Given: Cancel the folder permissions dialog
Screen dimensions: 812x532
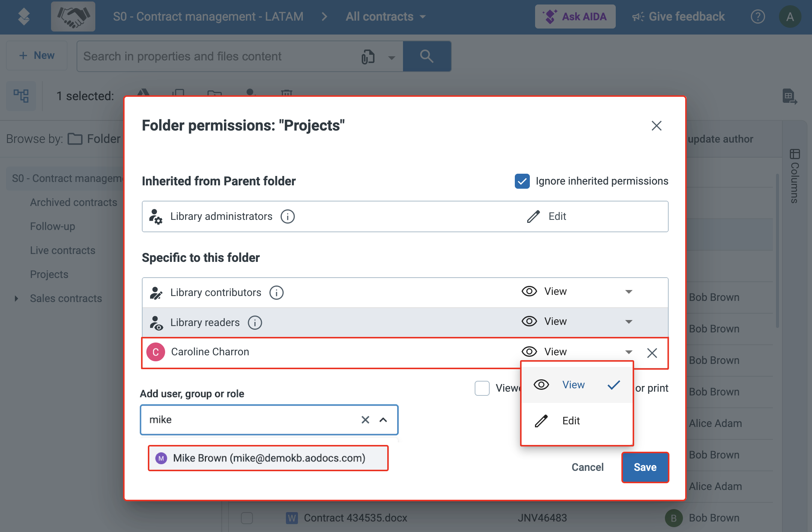Looking at the screenshot, I should [x=587, y=467].
